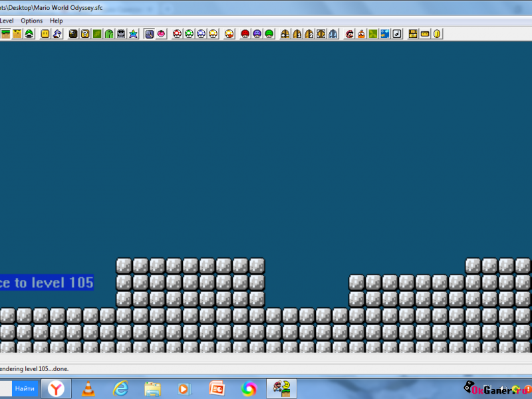Click the dark used-block icon

pos(73,34)
